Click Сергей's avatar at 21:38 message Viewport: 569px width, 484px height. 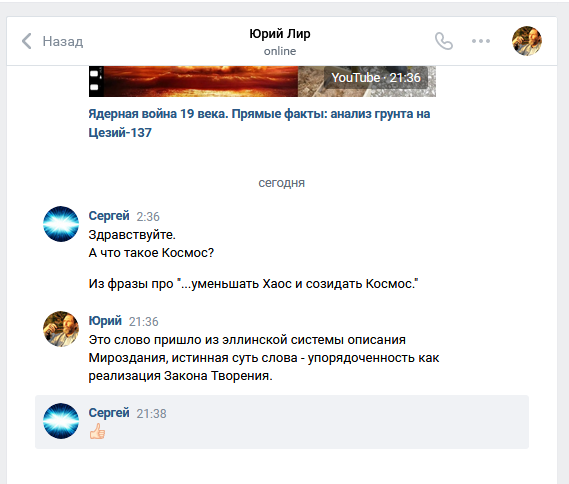click(61, 421)
